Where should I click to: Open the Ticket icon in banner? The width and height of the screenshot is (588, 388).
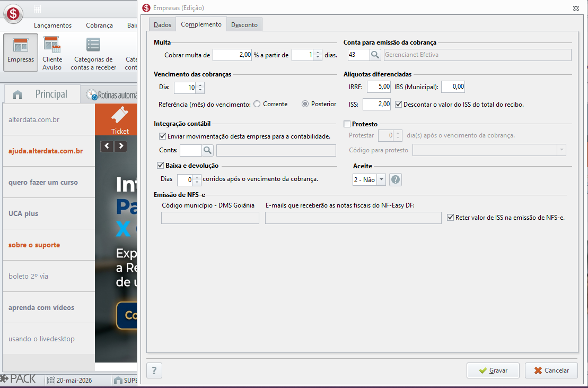point(120,120)
